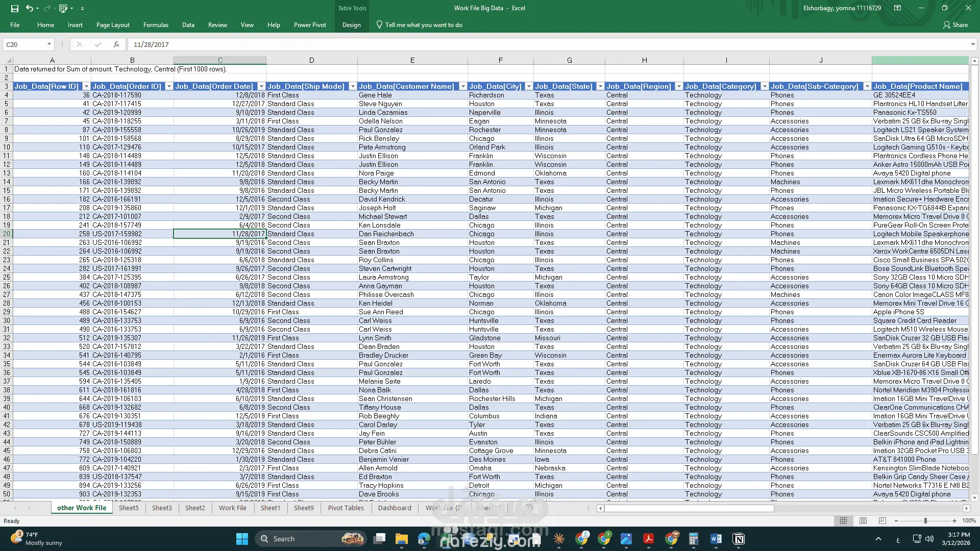Select the Dashboard worksheet tab
The image size is (980, 551).
tap(395, 508)
